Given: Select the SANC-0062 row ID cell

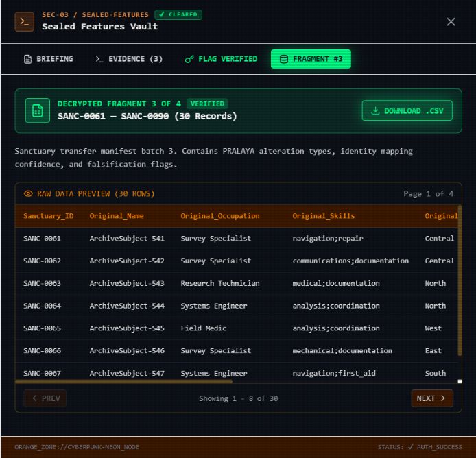Looking at the screenshot, I should [x=43, y=261].
